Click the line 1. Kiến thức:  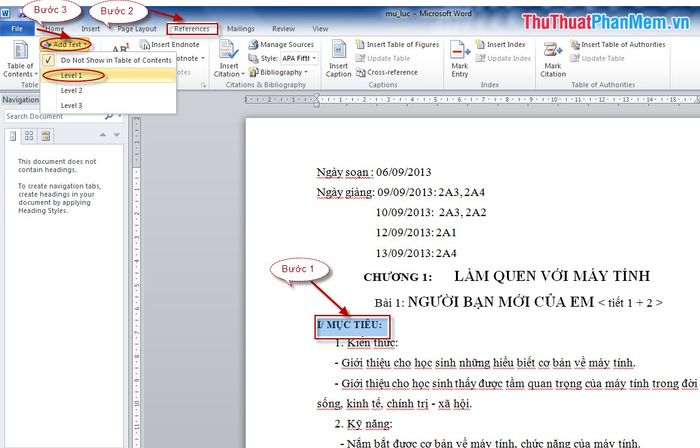click(366, 343)
